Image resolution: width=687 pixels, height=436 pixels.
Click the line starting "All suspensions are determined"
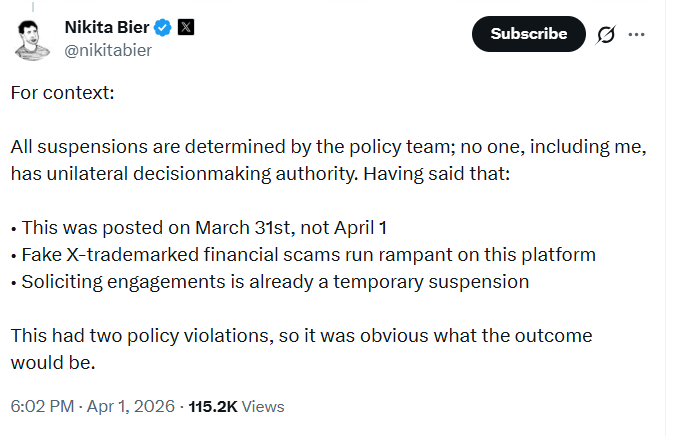click(330, 146)
